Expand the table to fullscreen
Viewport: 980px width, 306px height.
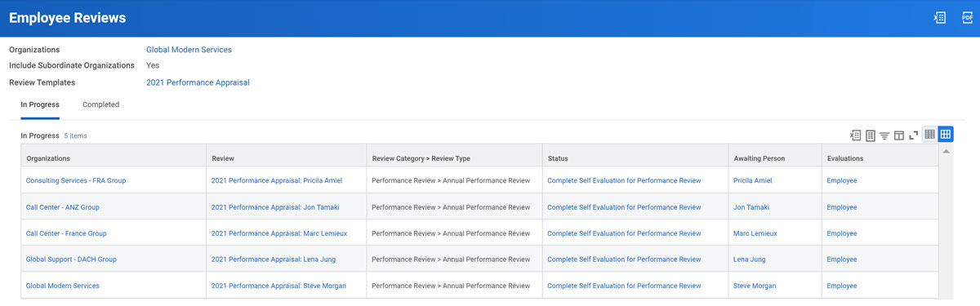(913, 135)
